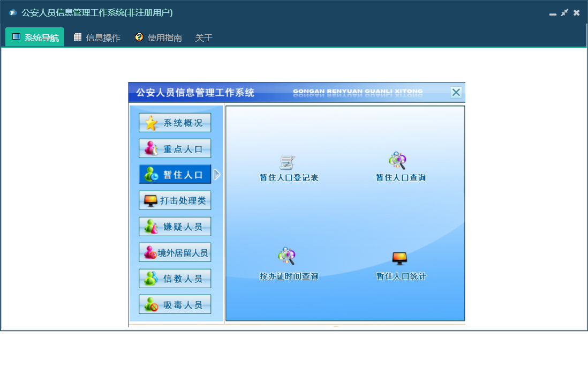This screenshot has height=390, width=588.
Task: Click the 按办证时间查询 magnifier icon
Action: 287,256
